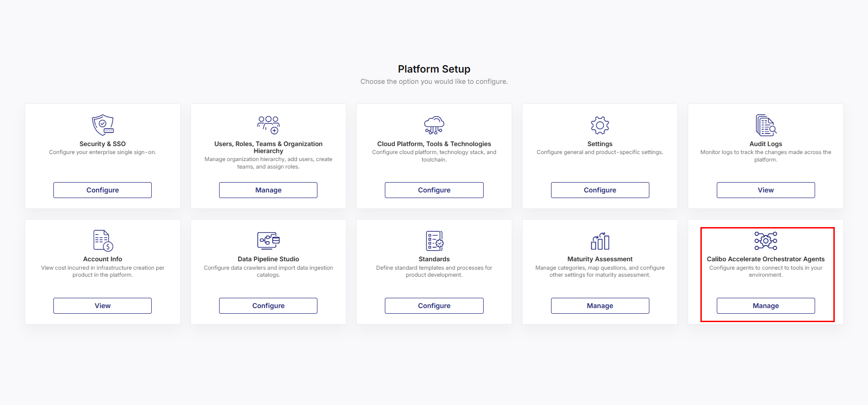View the Audit Logs
Viewport: 868px width, 405px height.
pyautogui.click(x=766, y=190)
